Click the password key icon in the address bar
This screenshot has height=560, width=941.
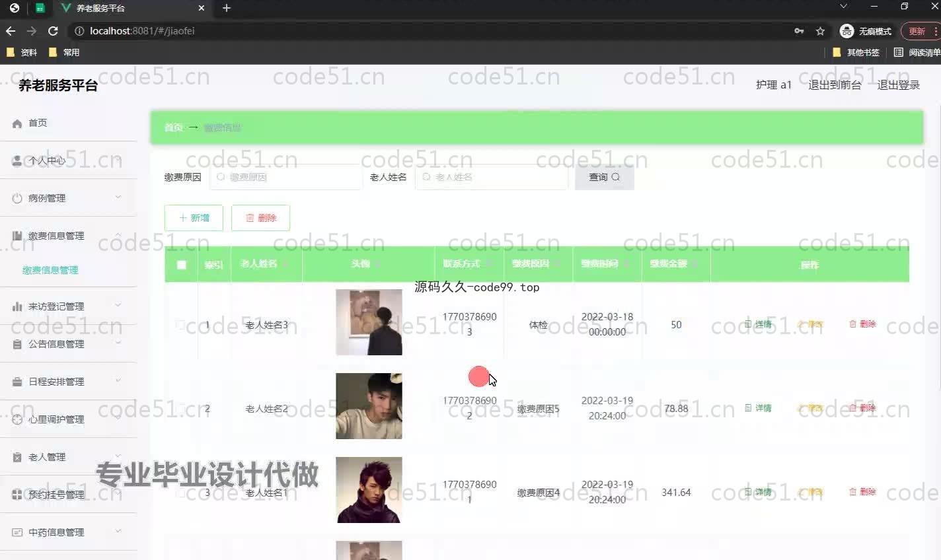[799, 31]
